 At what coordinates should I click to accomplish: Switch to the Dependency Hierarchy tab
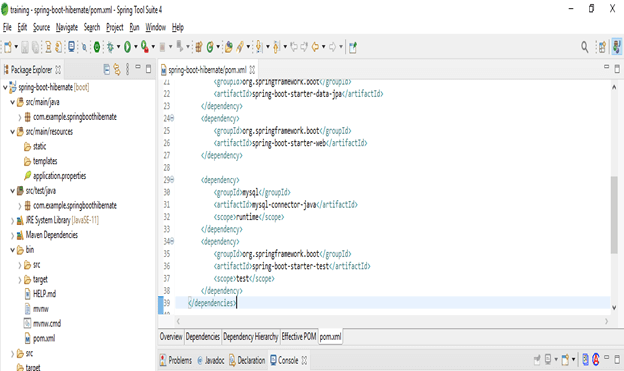[x=251, y=337]
